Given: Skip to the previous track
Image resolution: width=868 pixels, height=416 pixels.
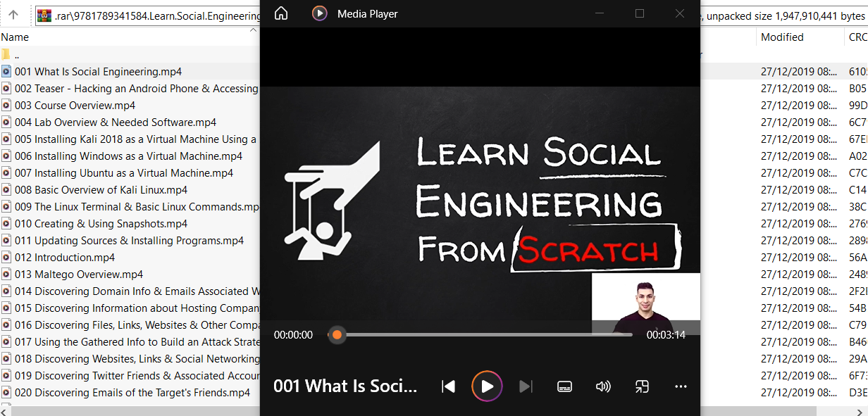Looking at the screenshot, I should coord(448,386).
